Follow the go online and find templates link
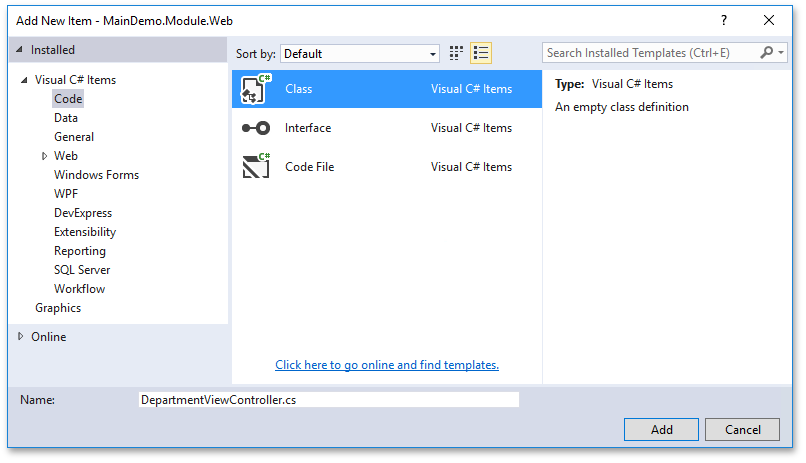This screenshot has height=463, width=806. click(387, 365)
